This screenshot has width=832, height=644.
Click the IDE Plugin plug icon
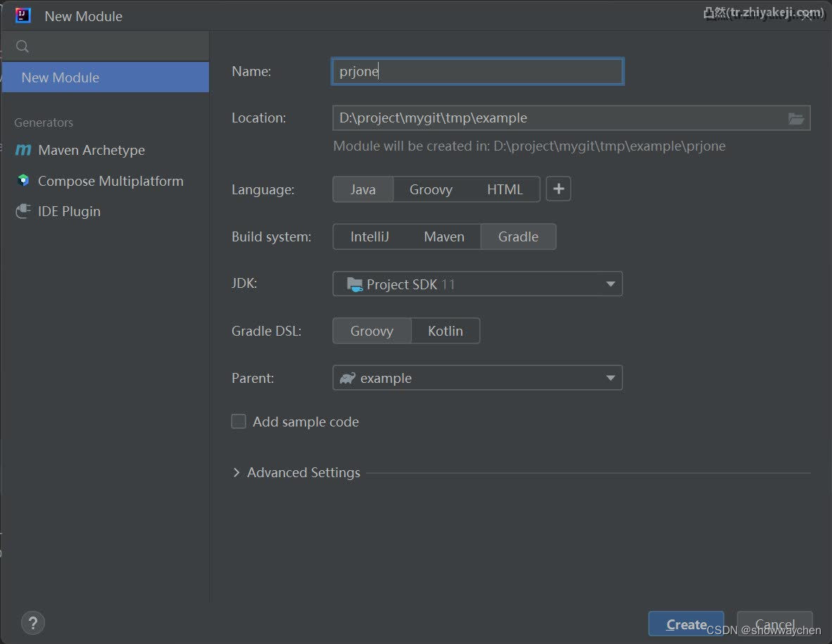pyautogui.click(x=23, y=211)
